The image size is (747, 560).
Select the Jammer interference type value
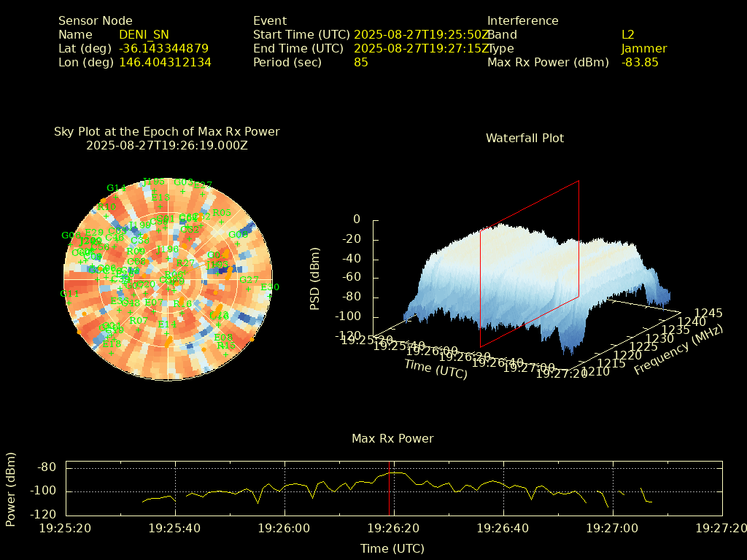[643, 49]
